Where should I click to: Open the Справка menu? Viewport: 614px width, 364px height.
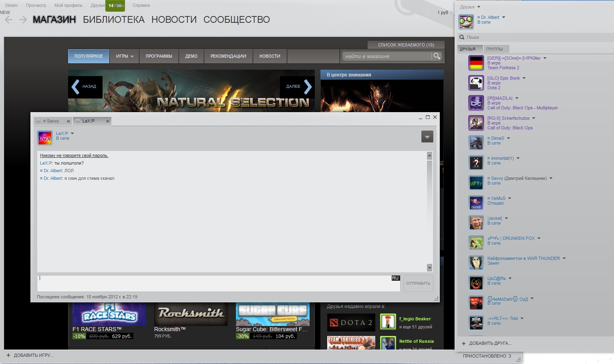click(x=141, y=5)
